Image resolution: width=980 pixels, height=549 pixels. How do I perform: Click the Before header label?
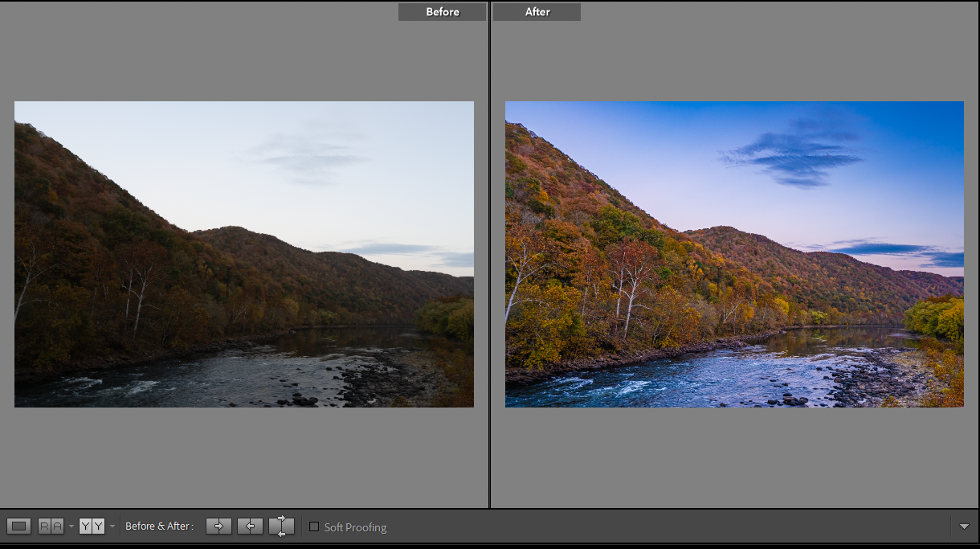coord(443,12)
